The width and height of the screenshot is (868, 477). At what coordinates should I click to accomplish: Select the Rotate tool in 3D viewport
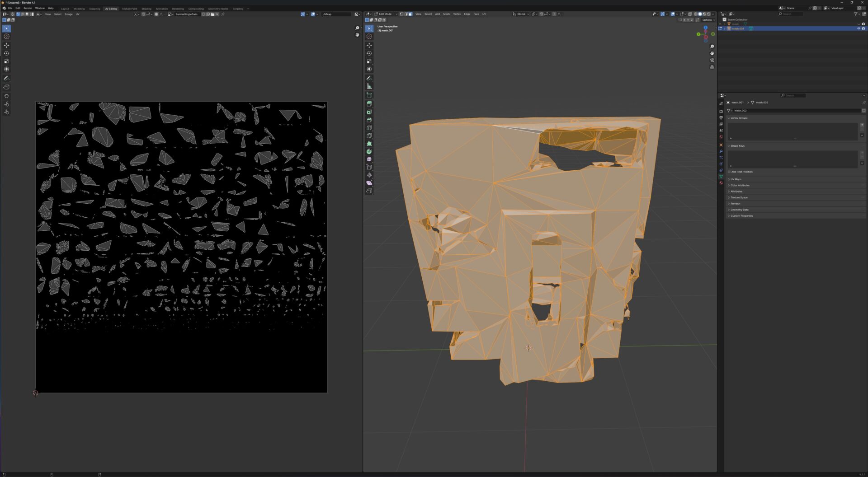pyautogui.click(x=369, y=53)
